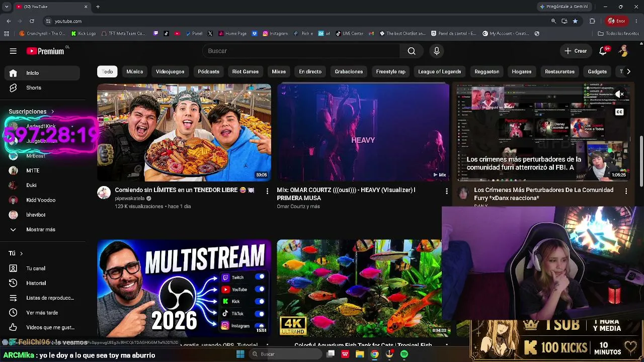This screenshot has width=644, height=362.
Task: Start voice search with the microphone
Action: point(437,51)
